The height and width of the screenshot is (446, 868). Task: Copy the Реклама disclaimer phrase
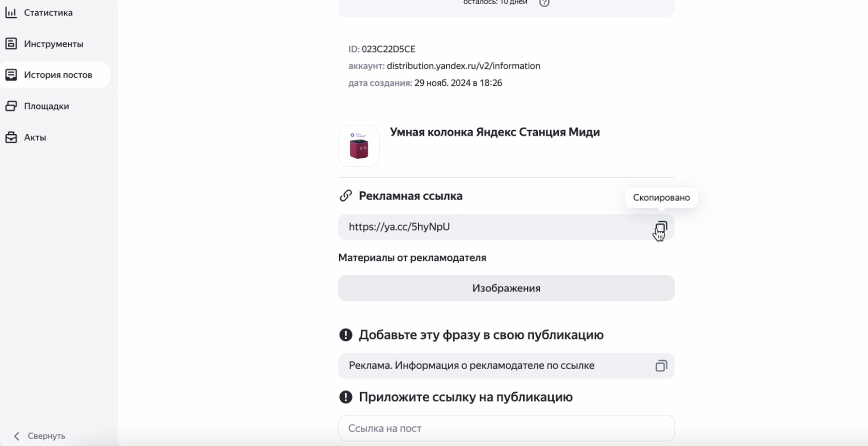pos(661,366)
